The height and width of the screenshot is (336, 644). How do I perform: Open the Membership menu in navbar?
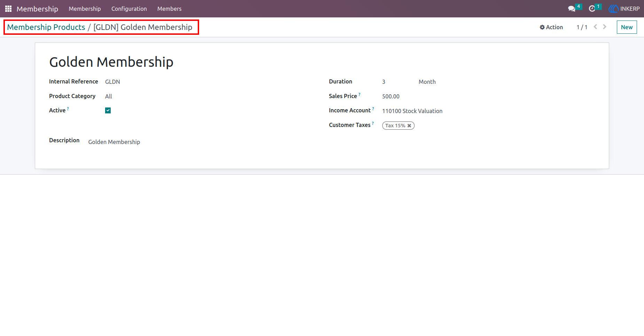[85, 9]
